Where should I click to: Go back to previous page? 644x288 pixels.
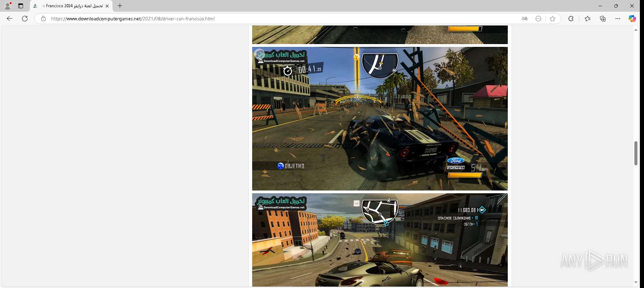point(10,19)
